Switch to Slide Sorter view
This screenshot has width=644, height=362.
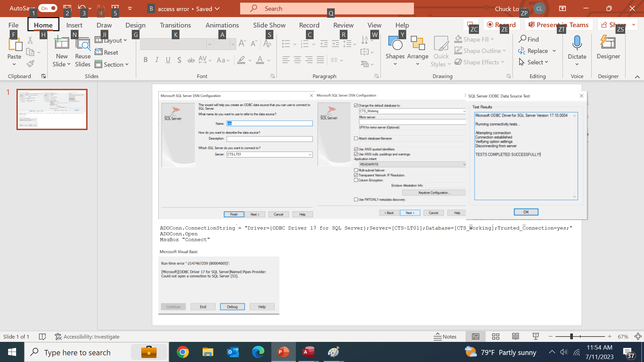click(496, 337)
